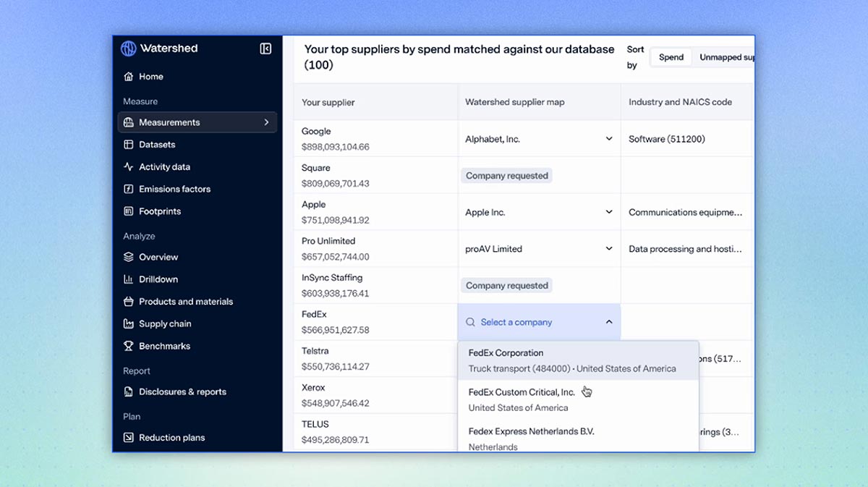Viewport: 868px width, 487px height.
Task: Click the Watershed globe logo icon
Action: pos(128,48)
